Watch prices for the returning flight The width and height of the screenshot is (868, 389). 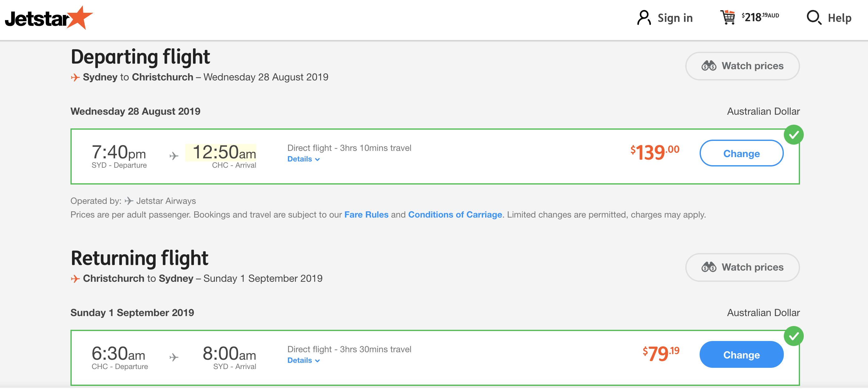click(x=742, y=267)
